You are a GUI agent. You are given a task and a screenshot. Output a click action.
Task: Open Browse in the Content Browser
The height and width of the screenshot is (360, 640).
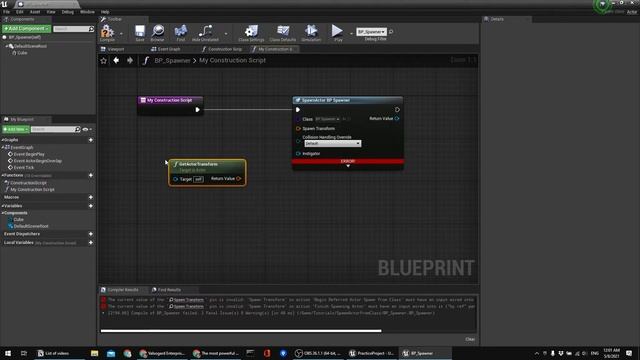tap(157, 33)
